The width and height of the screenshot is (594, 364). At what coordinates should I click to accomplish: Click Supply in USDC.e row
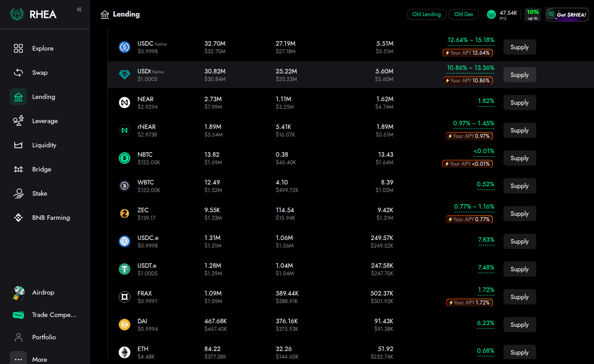pos(520,241)
